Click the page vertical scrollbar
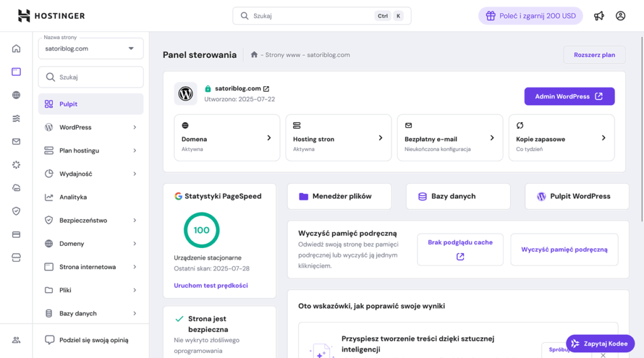Image resolution: width=644 pixels, height=358 pixels. click(x=642, y=130)
